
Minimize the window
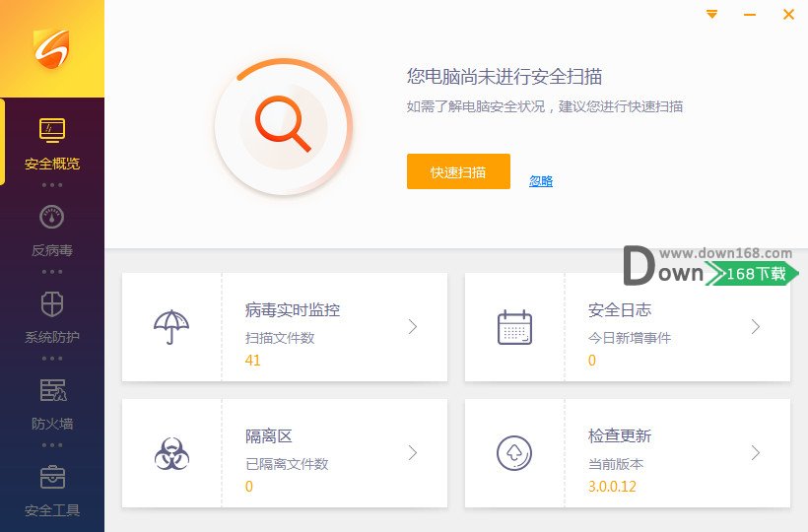tap(750, 15)
